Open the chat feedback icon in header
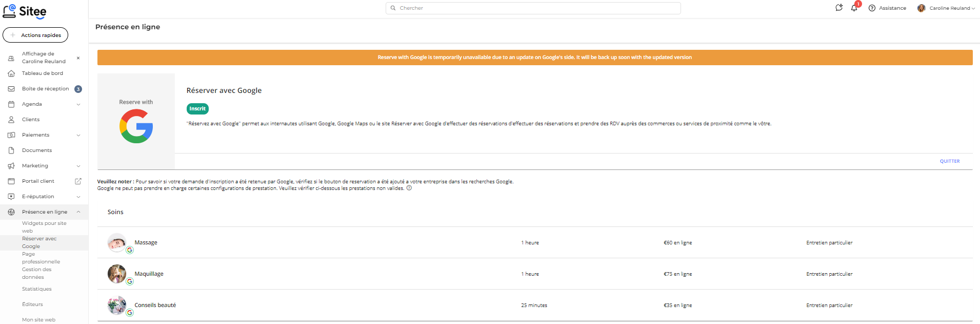The image size is (980, 324). 839,8
